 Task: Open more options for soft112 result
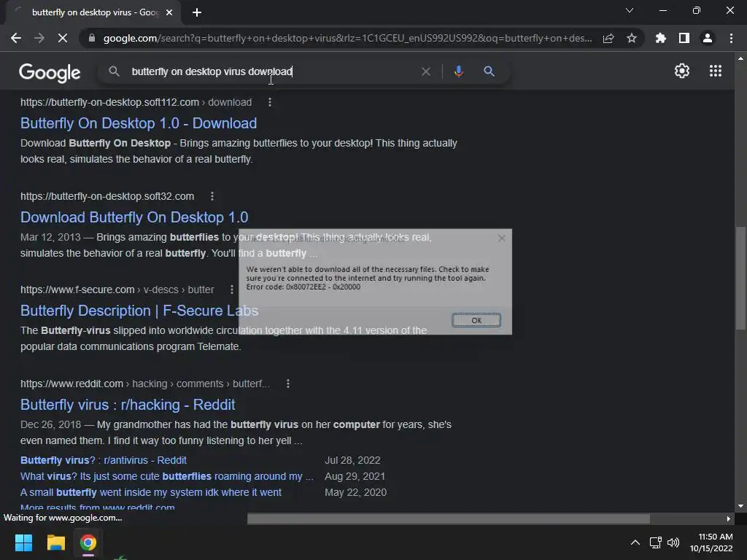click(270, 102)
